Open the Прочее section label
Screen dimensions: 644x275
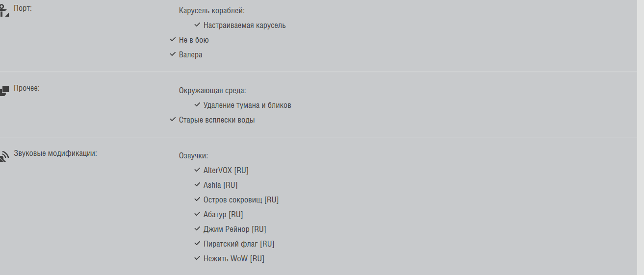pyautogui.click(x=26, y=88)
